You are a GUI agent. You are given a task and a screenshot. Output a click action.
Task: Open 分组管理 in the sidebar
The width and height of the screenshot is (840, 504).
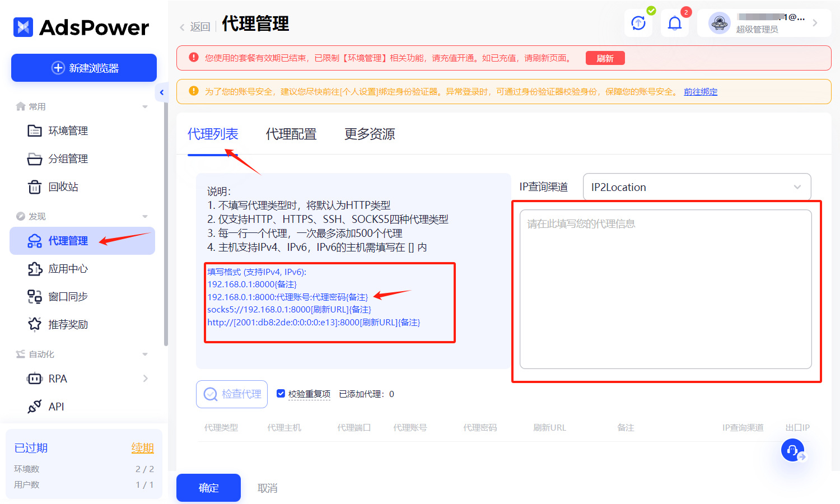point(82,158)
